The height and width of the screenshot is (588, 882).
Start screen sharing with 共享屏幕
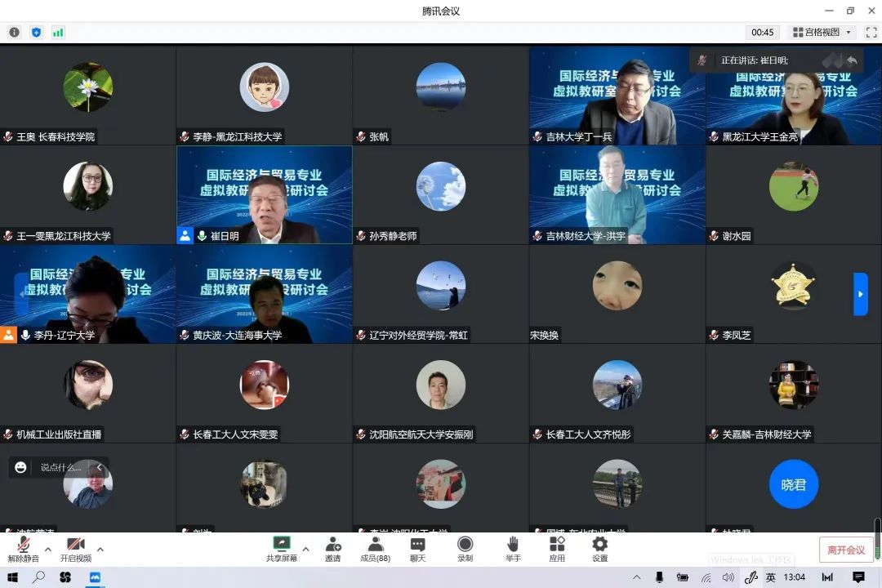point(281,549)
